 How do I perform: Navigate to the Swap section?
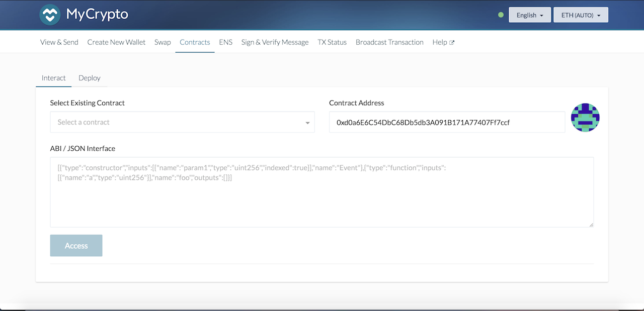click(x=163, y=42)
